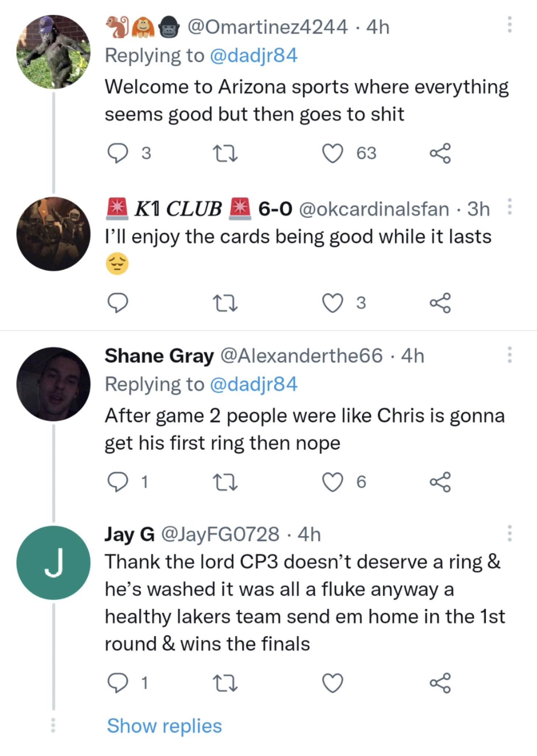The height and width of the screenshot is (756, 537).
Task: Open the @Omartinez4244 profile handle
Action: pyautogui.click(x=268, y=27)
